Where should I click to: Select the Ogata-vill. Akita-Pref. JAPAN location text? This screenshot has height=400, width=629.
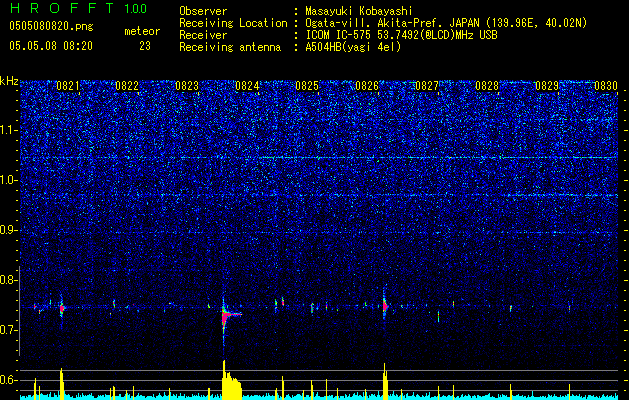coord(447,23)
